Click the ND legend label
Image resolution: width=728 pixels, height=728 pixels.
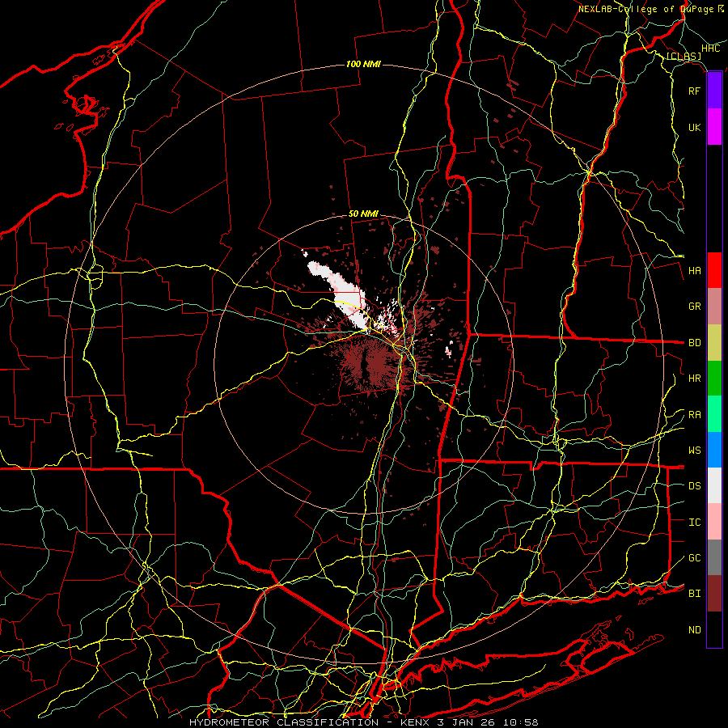click(695, 630)
